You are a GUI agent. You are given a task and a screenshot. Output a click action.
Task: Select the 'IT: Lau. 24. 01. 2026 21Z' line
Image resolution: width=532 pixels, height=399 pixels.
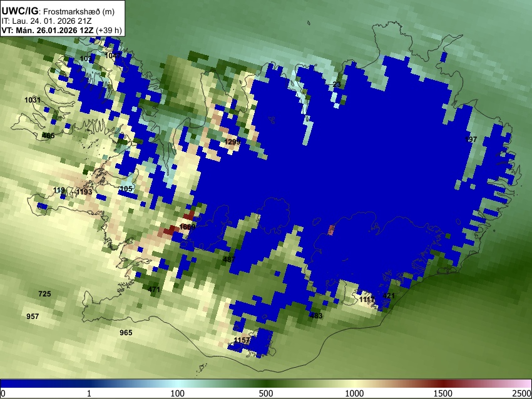tap(46, 21)
